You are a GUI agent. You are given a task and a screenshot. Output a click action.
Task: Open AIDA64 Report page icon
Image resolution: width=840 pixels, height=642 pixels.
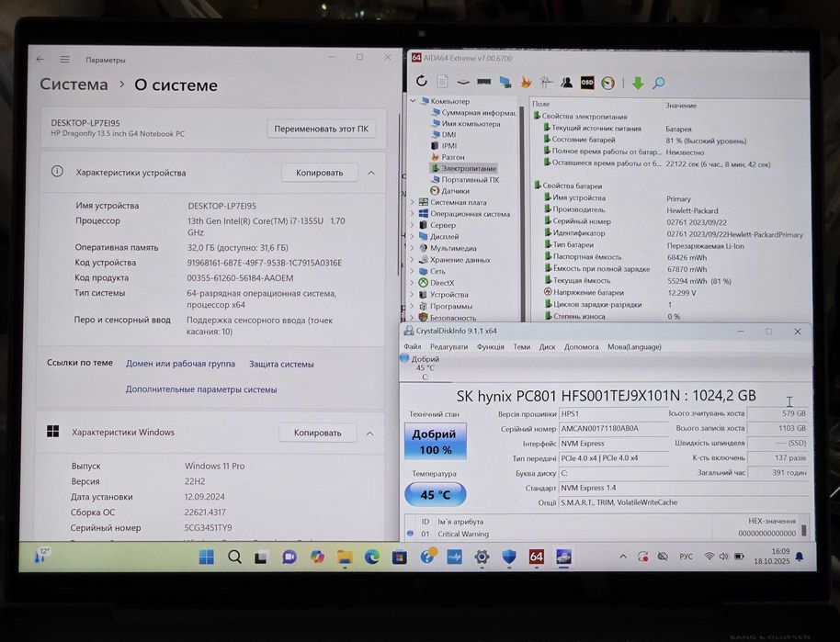pos(442,82)
